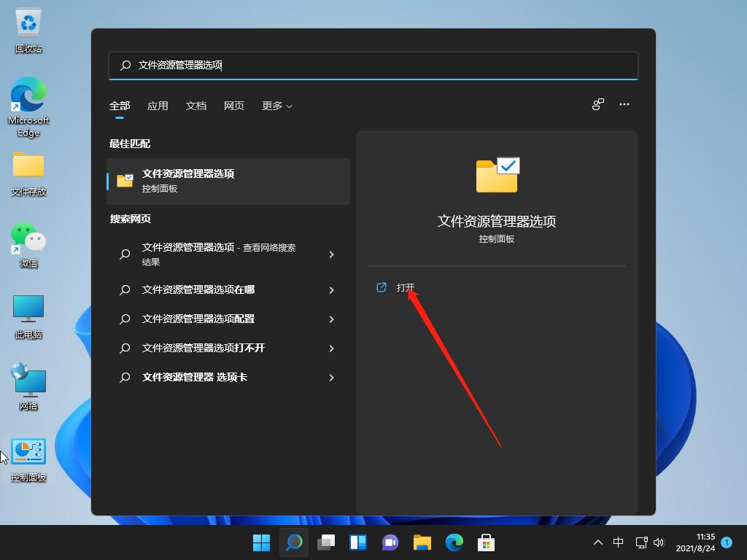The image size is (747, 560).
Task: Select the 文档 search tab
Action: click(196, 106)
